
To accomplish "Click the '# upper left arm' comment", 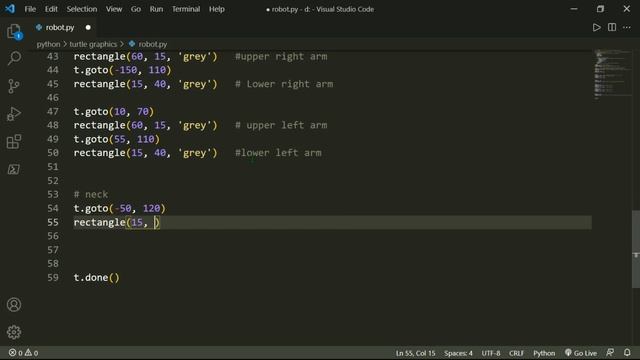I will coord(281,125).
